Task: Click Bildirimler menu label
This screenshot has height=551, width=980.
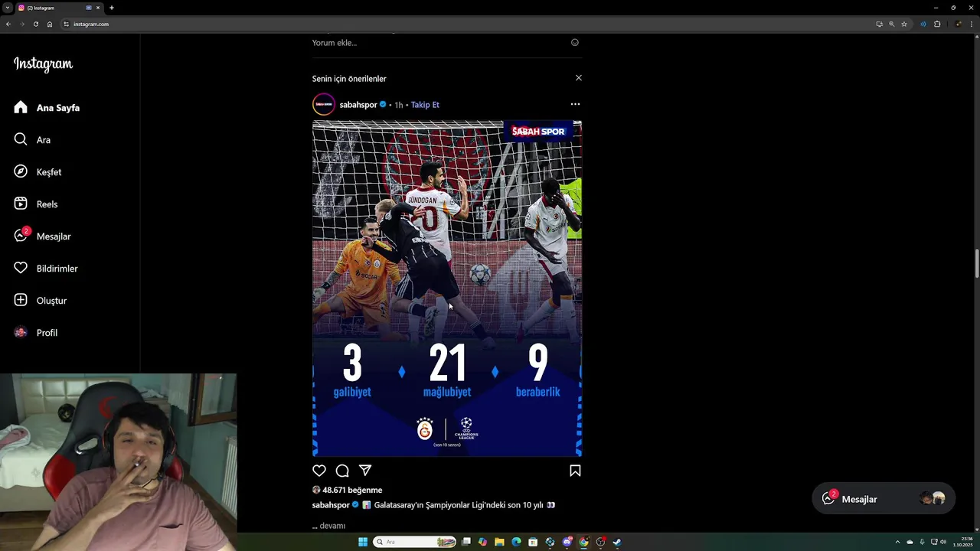Action: click(x=57, y=269)
